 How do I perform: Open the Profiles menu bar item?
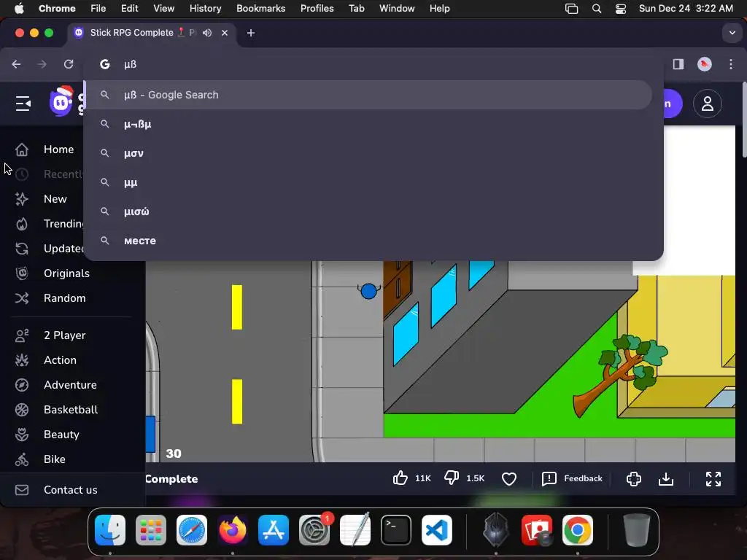click(317, 8)
